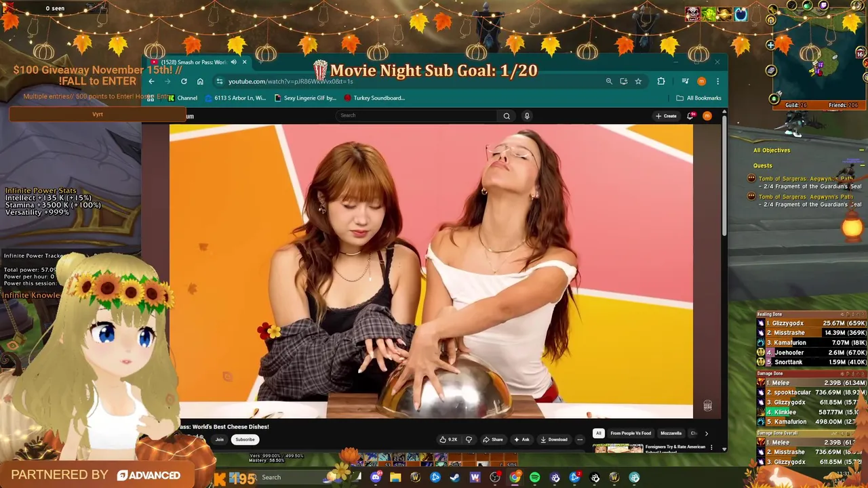Select the Mozzarella chip
868x488 pixels.
click(x=671, y=433)
